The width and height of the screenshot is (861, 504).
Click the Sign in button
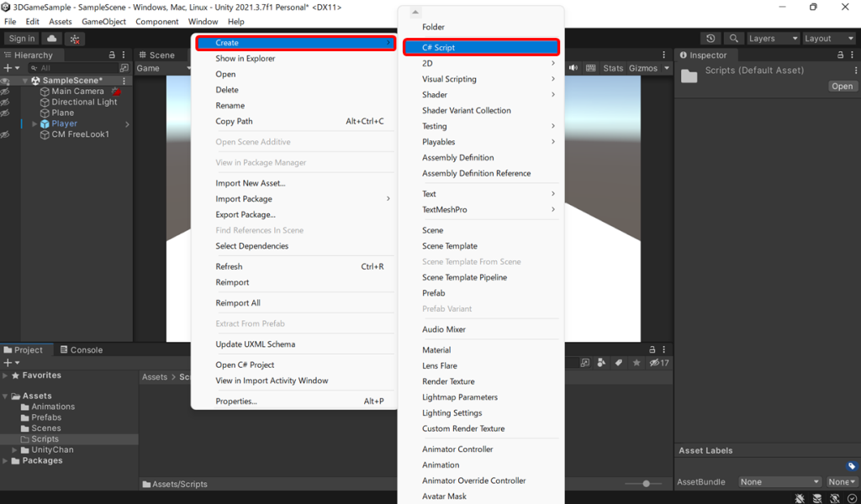[21, 39]
